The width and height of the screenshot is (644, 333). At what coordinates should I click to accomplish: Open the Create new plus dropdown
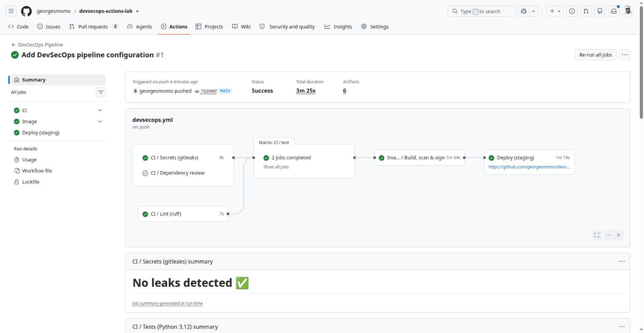pyautogui.click(x=555, y=11)
